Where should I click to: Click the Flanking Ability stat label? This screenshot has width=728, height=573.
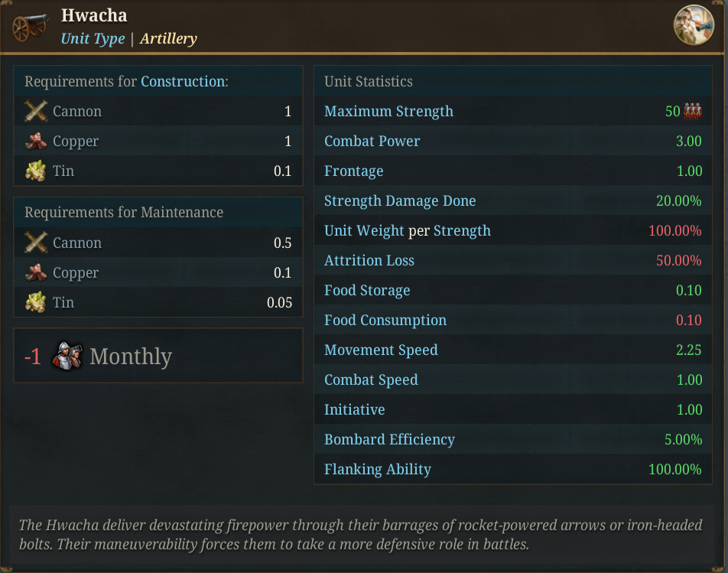[378, 469]
